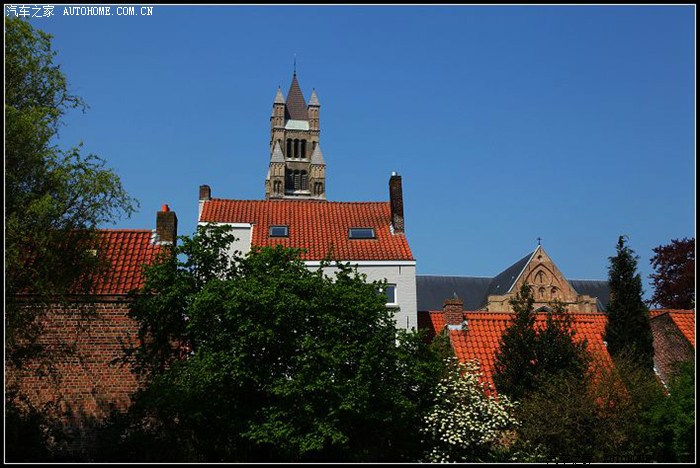Screen dimensions: 700x468
Task: Click the tall dark chimney on the right of the roof
Action: [x=396, y=203]
